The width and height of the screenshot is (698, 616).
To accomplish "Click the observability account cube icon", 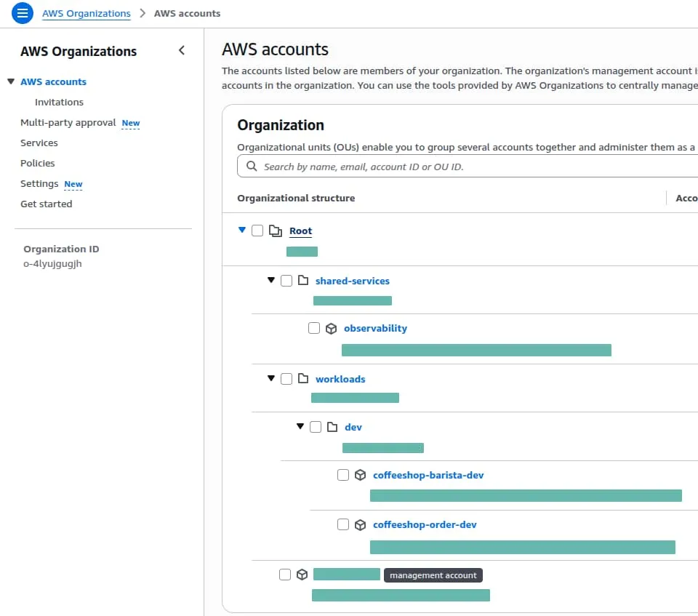I will (332, 328).
